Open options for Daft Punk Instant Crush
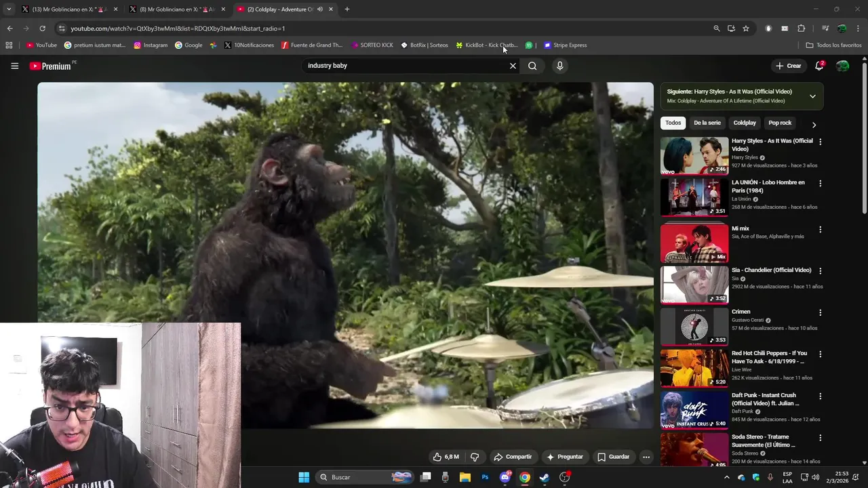The height and width of the screenshot is (488, 868). (820, 396)
